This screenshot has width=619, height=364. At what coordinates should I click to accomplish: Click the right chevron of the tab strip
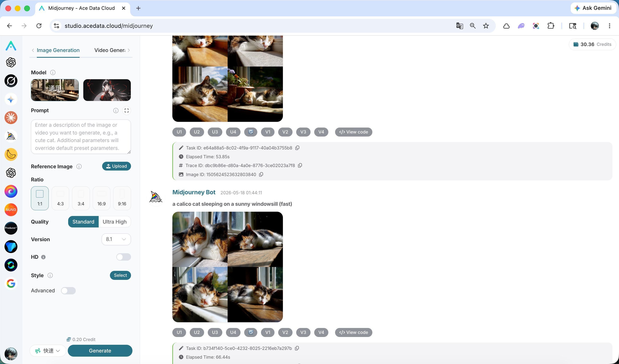tap(129, 50)
